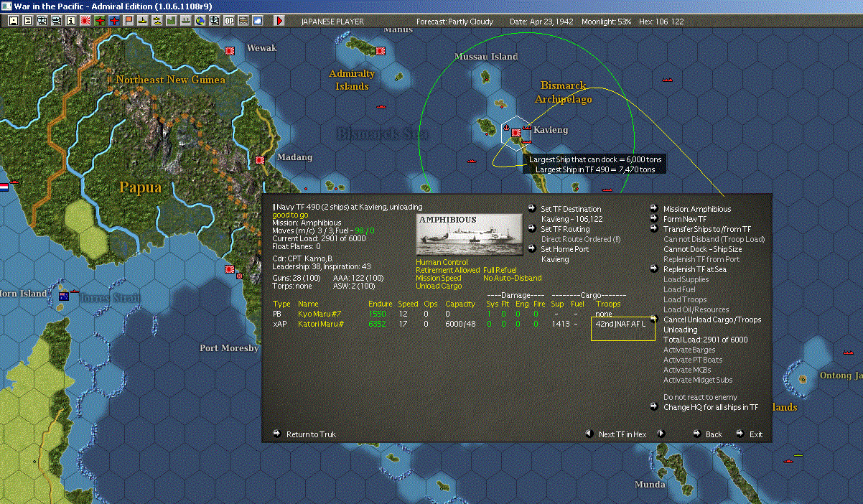Toggle Human Control setting
Viewport: 863px width, 504px height.
click(442, 262)
